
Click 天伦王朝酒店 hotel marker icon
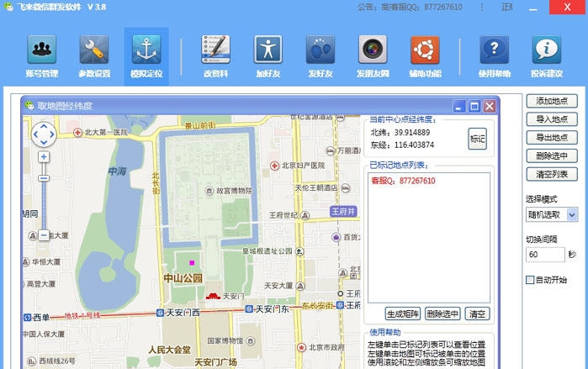click(346, 188)
